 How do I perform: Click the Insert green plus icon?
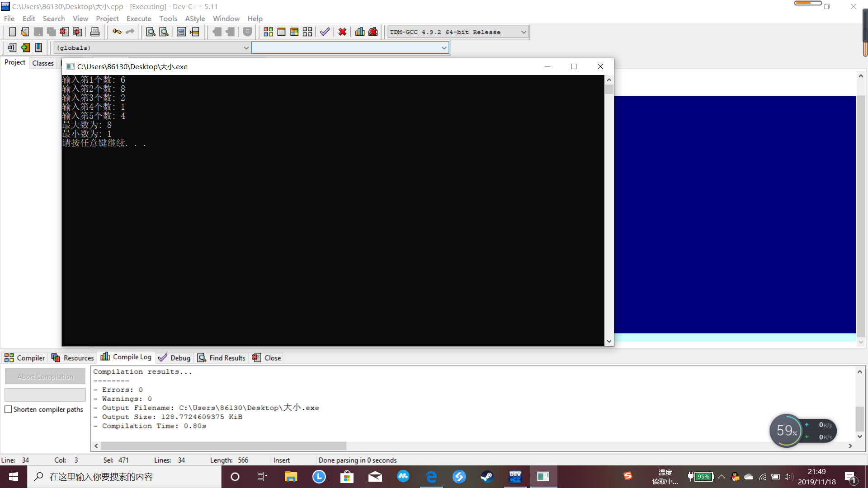pos(25,47)
